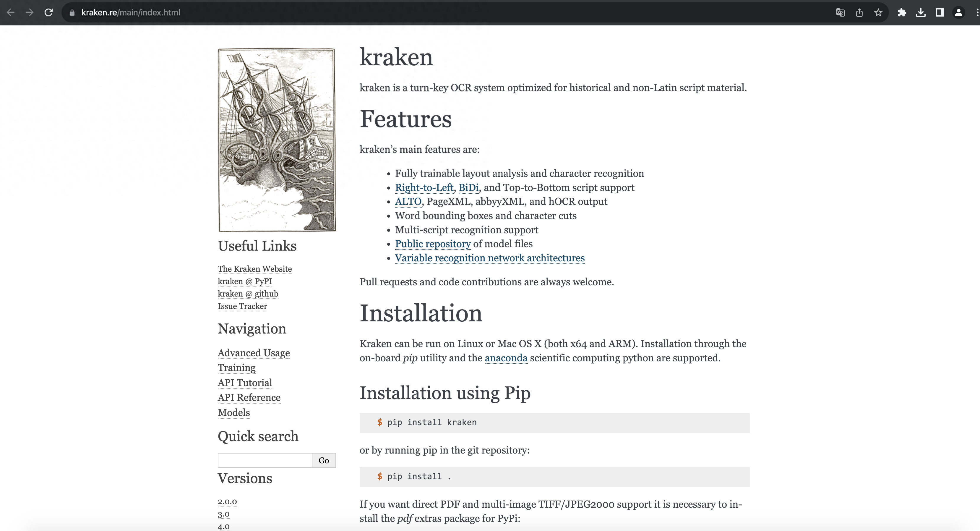This screenshot has height=531, width=980.
Task: Click the 'kraken' page title heading
Action: (x=396, y=57)
